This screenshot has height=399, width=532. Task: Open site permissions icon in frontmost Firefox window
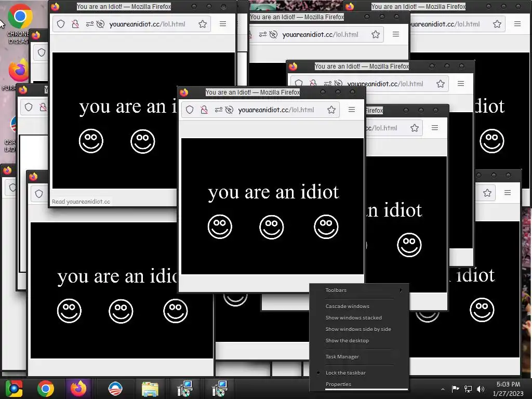(219, 110)
